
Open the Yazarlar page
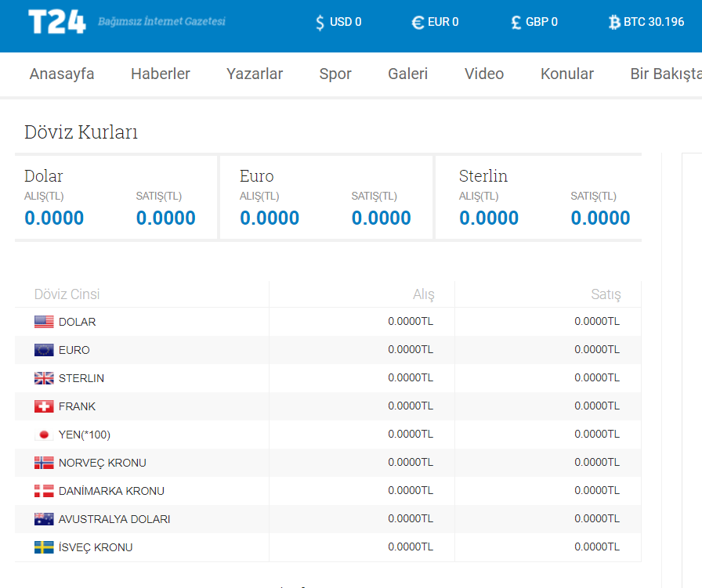[255, 74]
